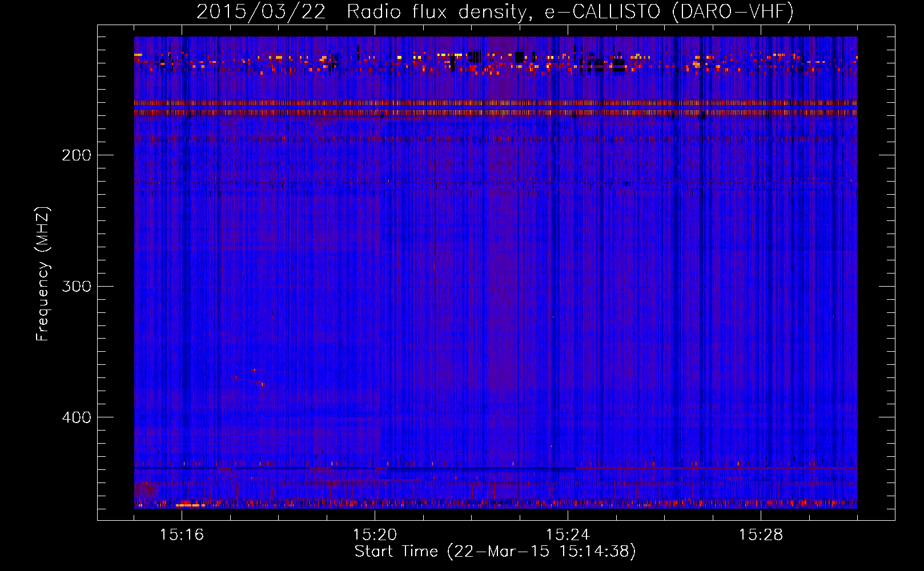Click the 15:20 time tick label
Viewport: 924px width, 571px height.
click(x=375, y=535)
